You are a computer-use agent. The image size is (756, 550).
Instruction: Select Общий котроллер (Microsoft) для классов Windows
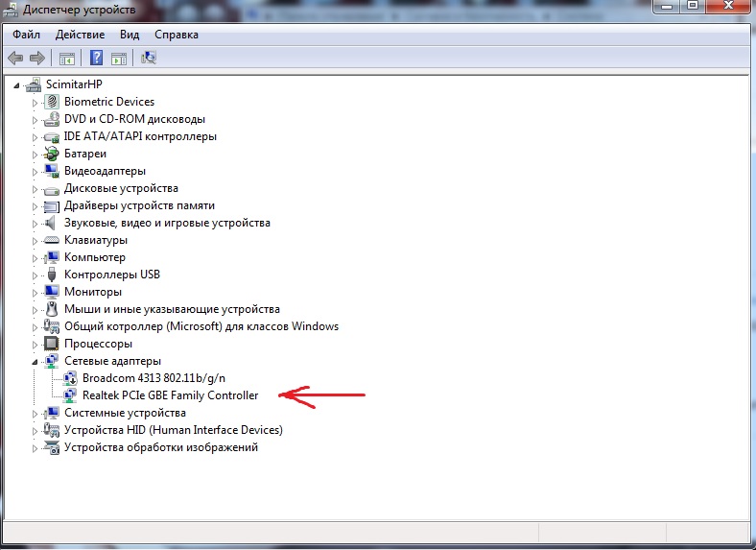(x=201, y=326)
